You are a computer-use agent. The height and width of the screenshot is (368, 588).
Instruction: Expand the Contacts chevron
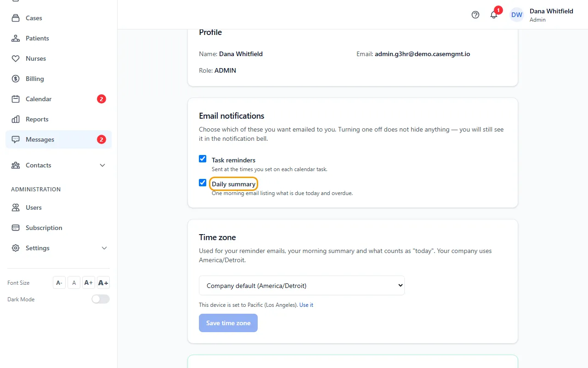point(102,165)
